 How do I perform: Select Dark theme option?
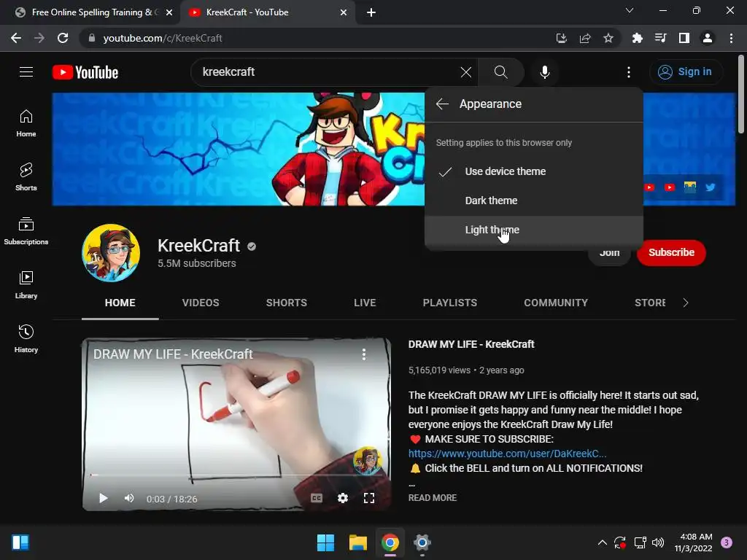click(533, 201)
